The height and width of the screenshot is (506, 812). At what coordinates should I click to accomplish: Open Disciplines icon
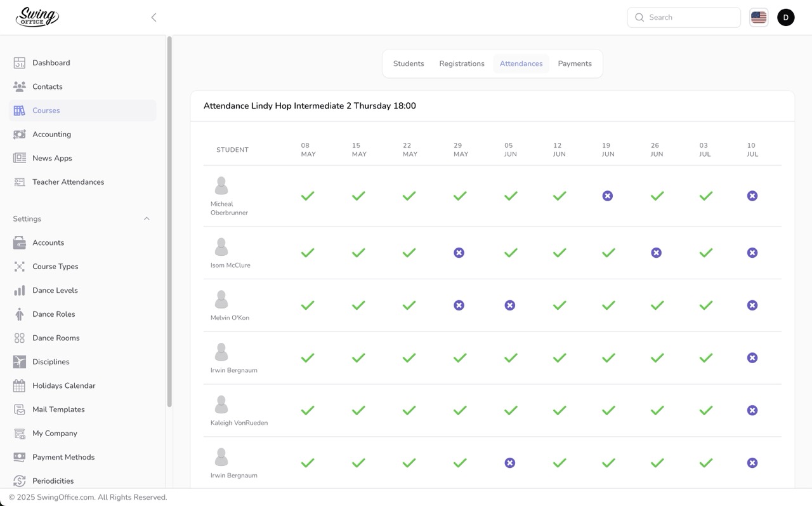pos(20,362)
